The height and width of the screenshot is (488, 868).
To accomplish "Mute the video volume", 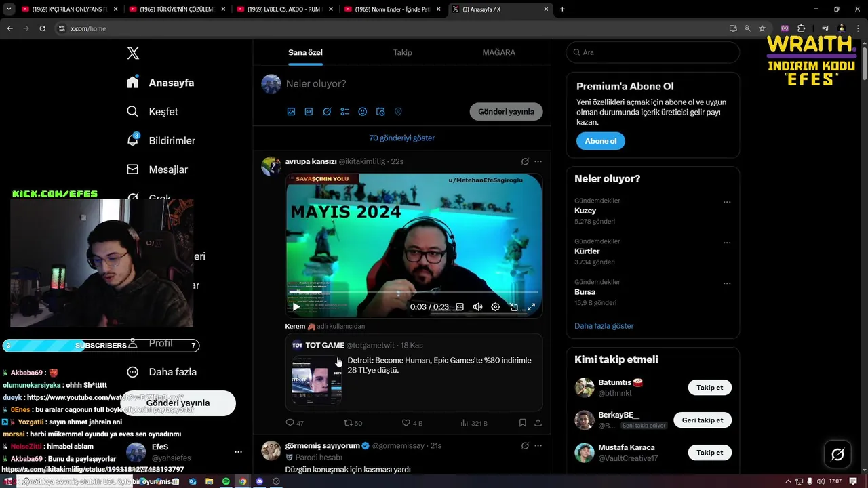I will click(x=477, y=307).
